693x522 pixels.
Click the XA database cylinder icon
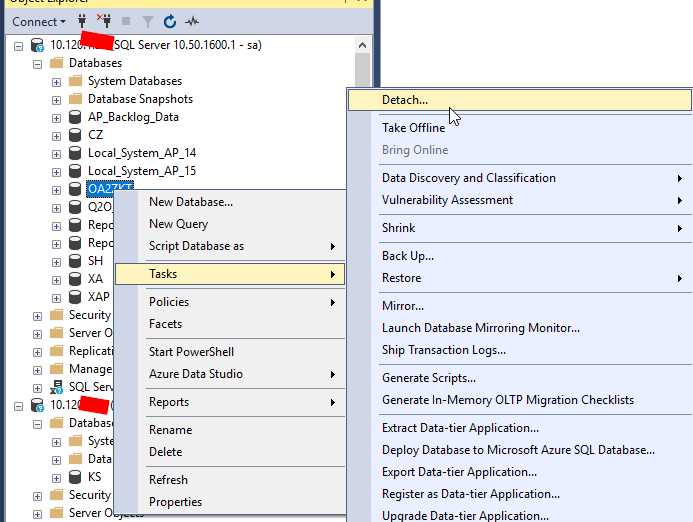coord(75,279)
